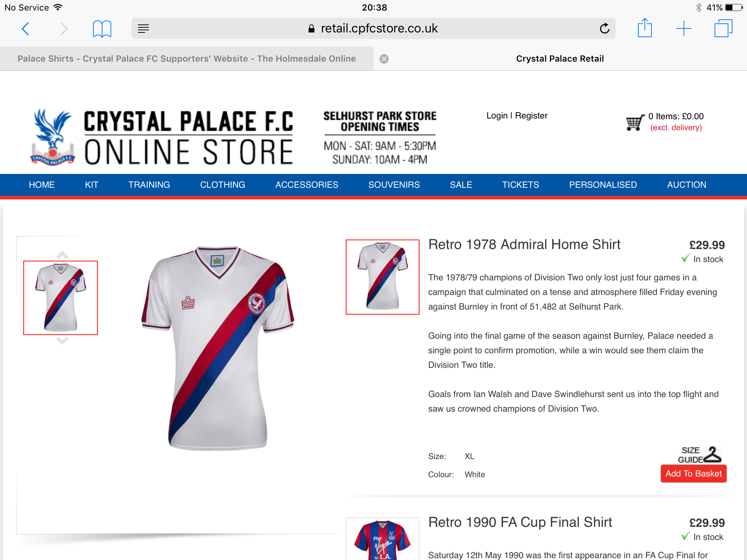Screen dimensions: 747x560
Task: Switch to Crystal Palace Retail tab
Action: pyautogui.click(x=560, y=59)
